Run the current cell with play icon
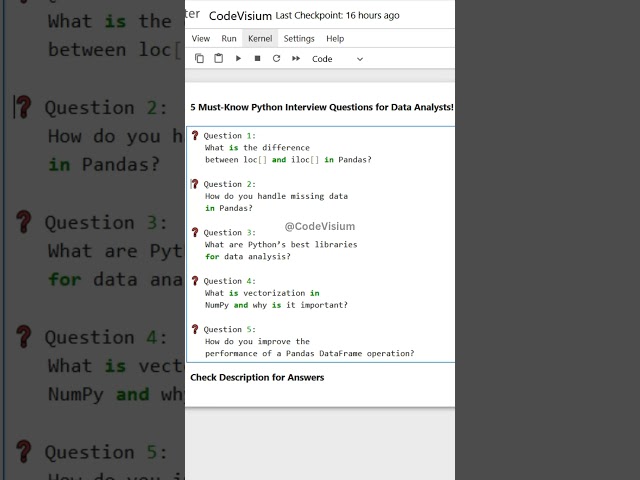Viewport: 640px width, 480px height. click(x=238, y=59)
